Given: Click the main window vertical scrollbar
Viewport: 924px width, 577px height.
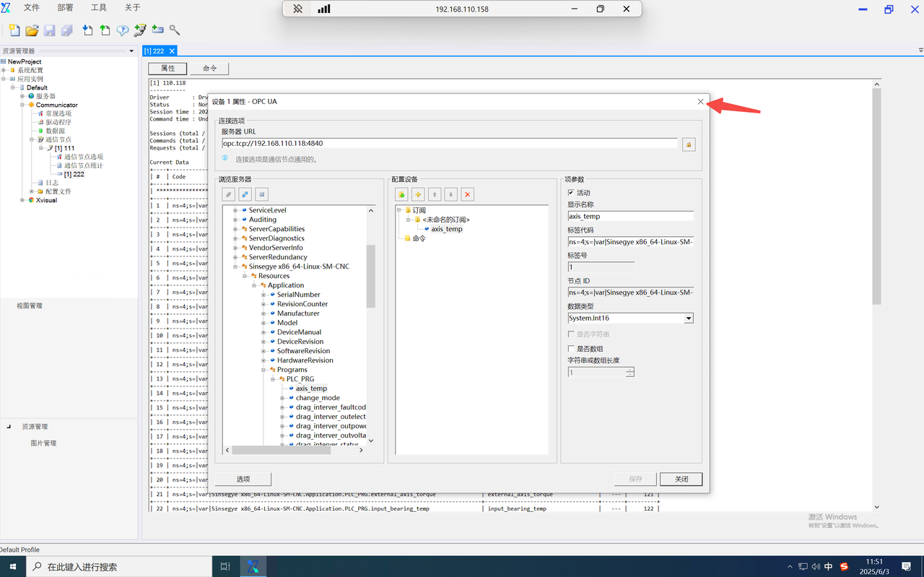Looking at the screenshot, I should point(876,195).
